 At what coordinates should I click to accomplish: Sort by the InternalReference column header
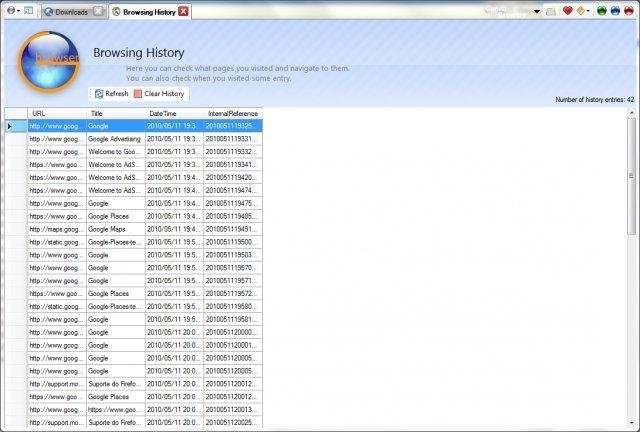click(233, 114)
